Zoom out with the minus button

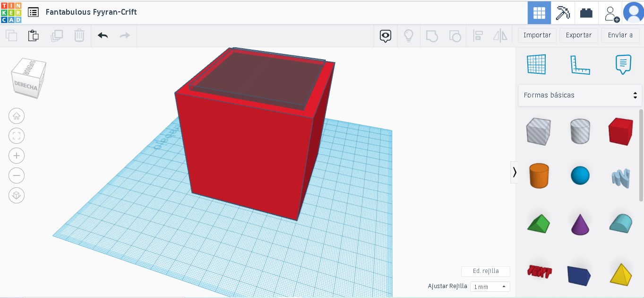click(x=17, y=175)
